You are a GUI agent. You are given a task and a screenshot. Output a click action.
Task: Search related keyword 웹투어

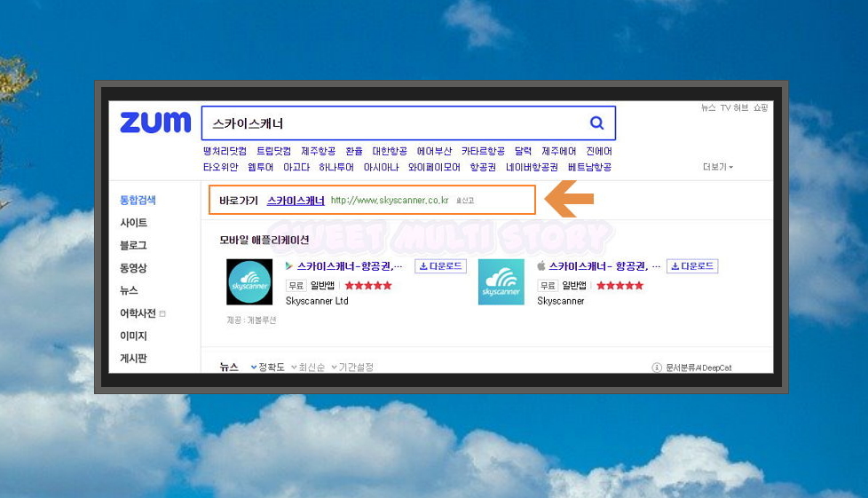pos(261,167)
